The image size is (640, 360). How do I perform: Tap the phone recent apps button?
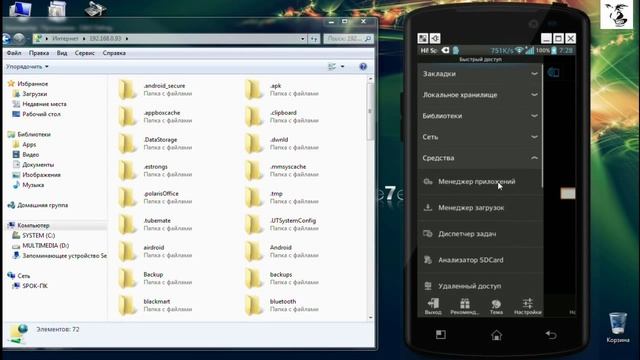pos(441,335)
